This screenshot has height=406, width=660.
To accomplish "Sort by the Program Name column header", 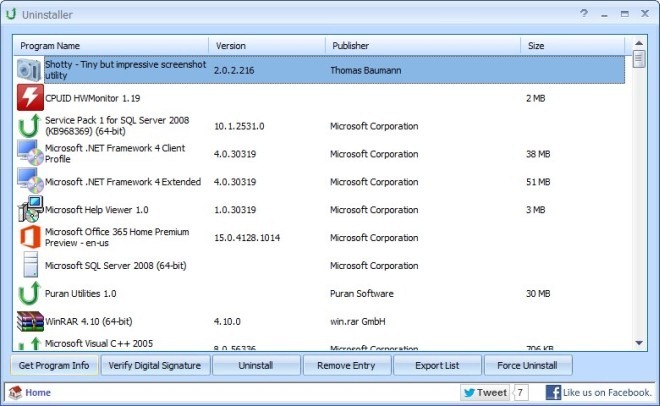I will coord(111,45).
